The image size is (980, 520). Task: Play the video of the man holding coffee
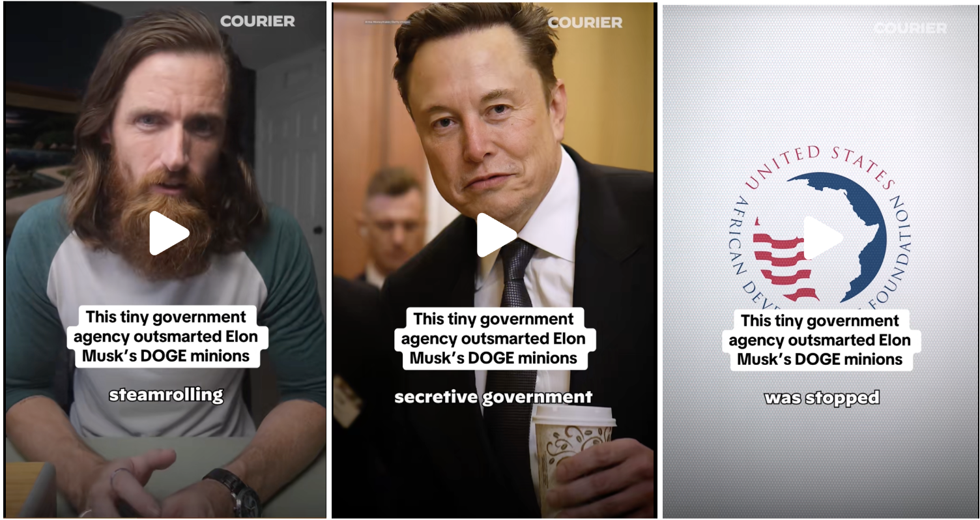497,235
